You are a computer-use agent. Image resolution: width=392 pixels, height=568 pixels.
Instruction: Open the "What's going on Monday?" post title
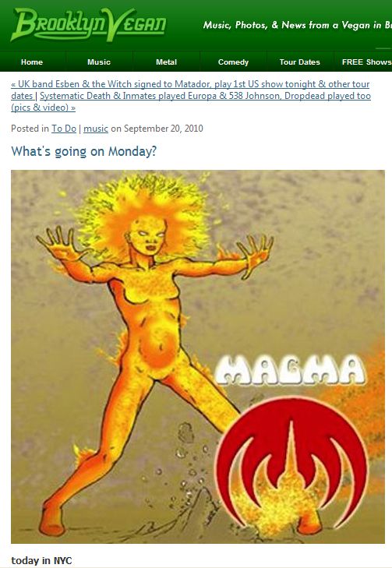[83, 151]
